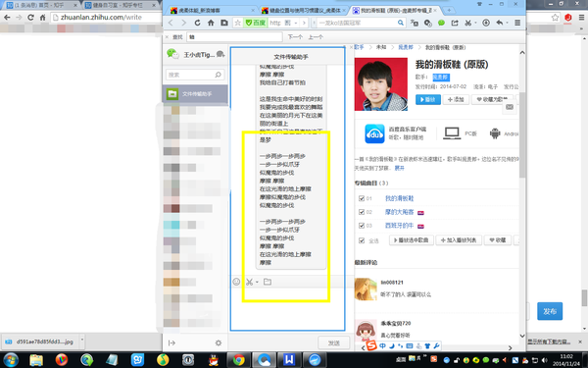Reload the page in the front browser
This screenshot has width=588, height=368.
pos(197,23)
